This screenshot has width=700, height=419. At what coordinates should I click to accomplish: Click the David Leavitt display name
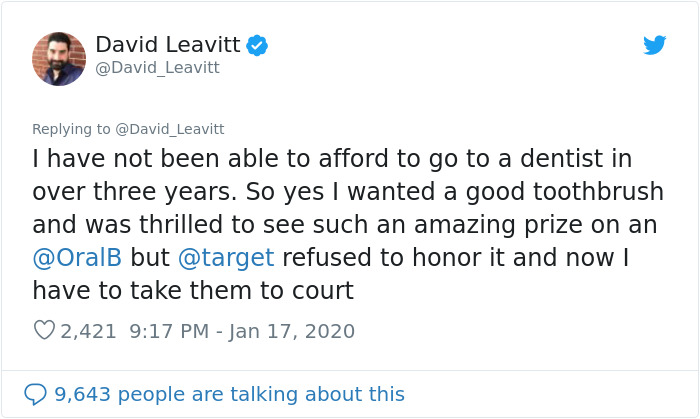[169, 45]
